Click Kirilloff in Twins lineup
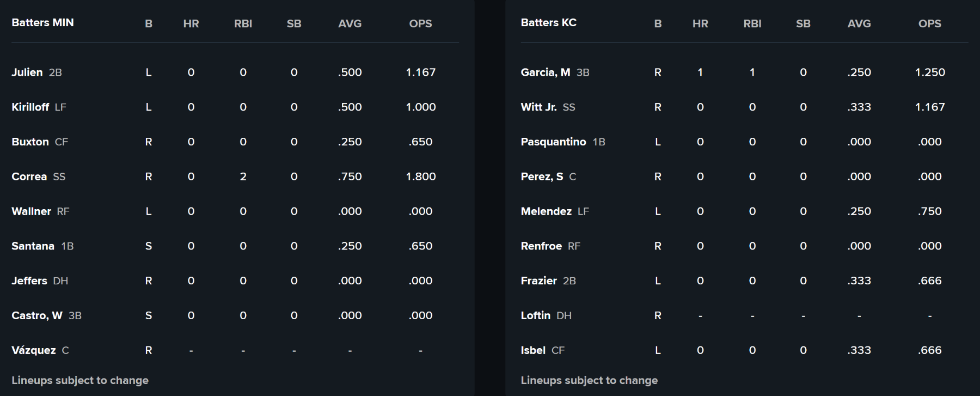980x396 pixels. pyautogui.click(x=30, y=107)
